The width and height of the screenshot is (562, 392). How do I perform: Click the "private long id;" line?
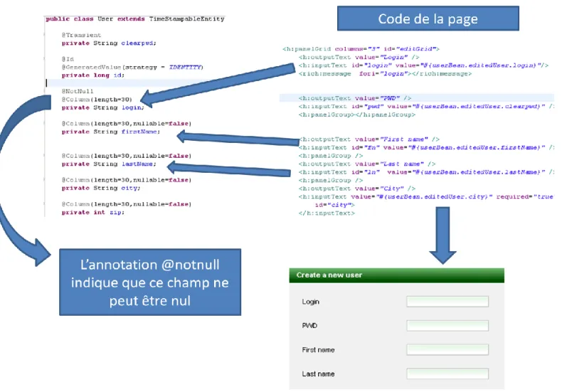coord(92,75)
